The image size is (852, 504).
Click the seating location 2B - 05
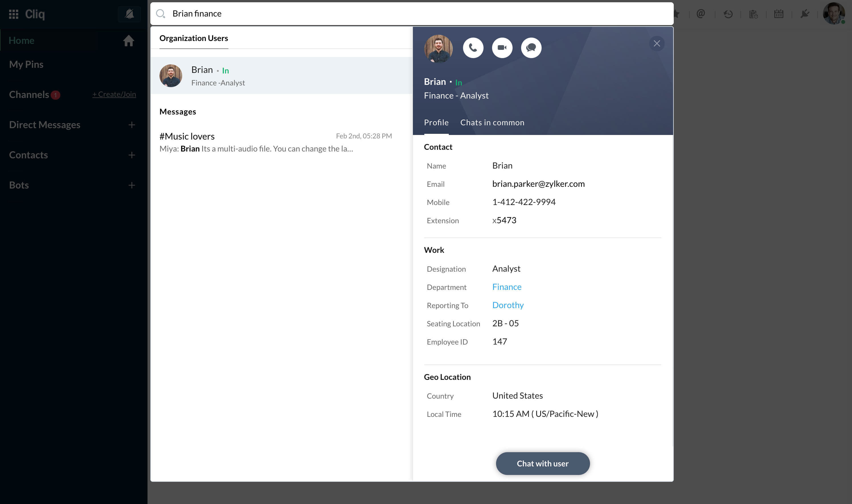pos(506,323)
